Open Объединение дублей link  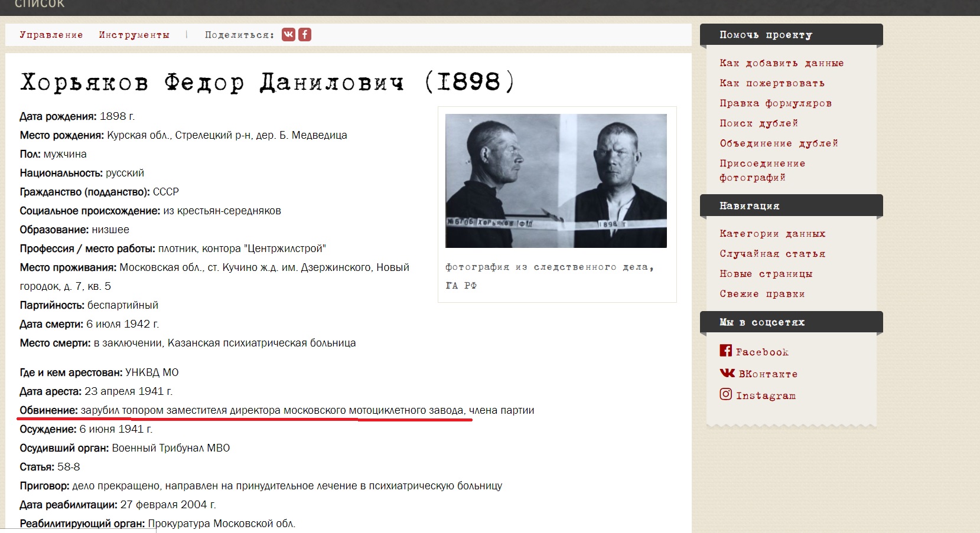point(779,143)
